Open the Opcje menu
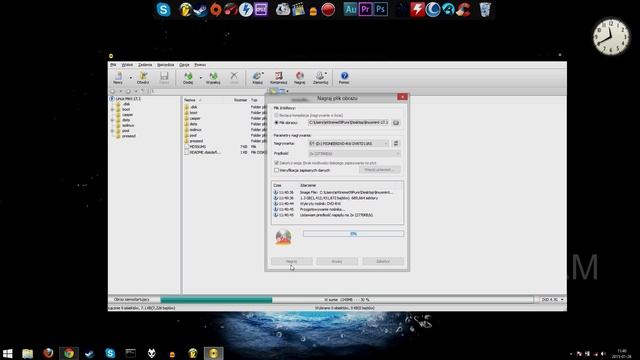Image resolution: width=640 pixels, height=360 pixels. click(x=184, y=65)
